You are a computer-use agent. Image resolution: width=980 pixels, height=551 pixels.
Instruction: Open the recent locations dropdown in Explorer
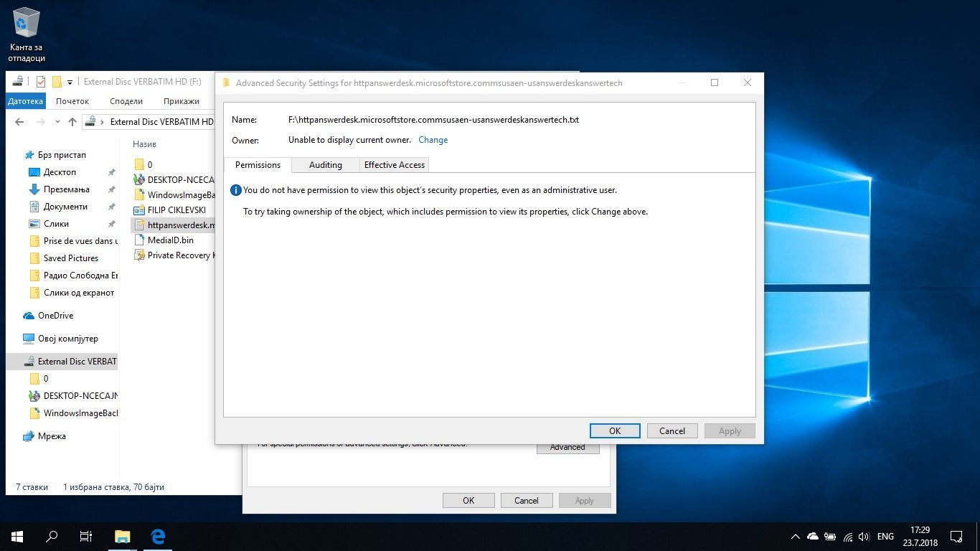[58, 122]
